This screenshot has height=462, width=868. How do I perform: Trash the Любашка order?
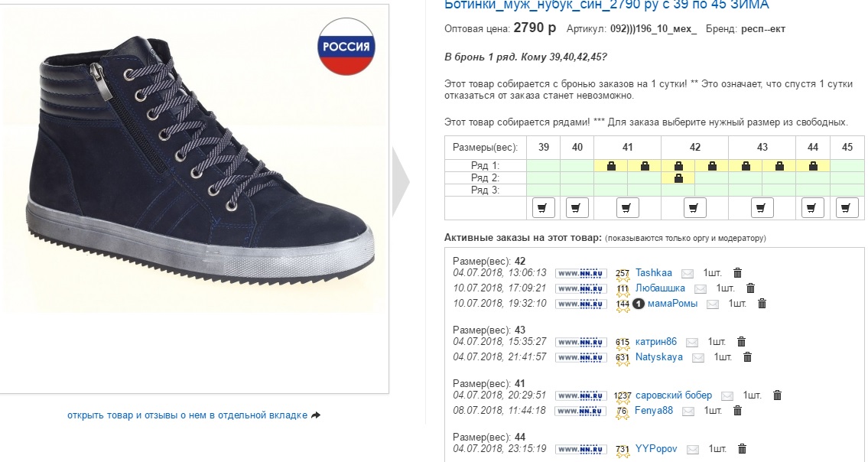pyautogui.click(x=750, y=288)
